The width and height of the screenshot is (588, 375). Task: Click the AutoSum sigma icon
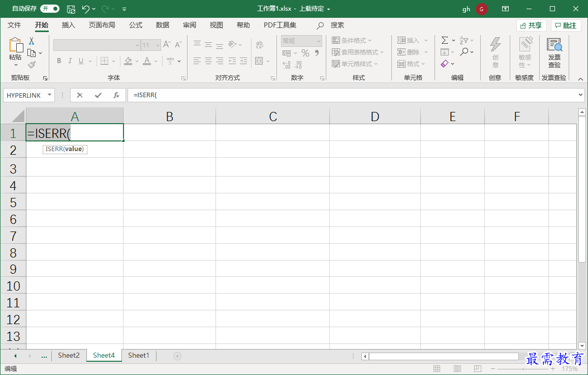[445, 40]
